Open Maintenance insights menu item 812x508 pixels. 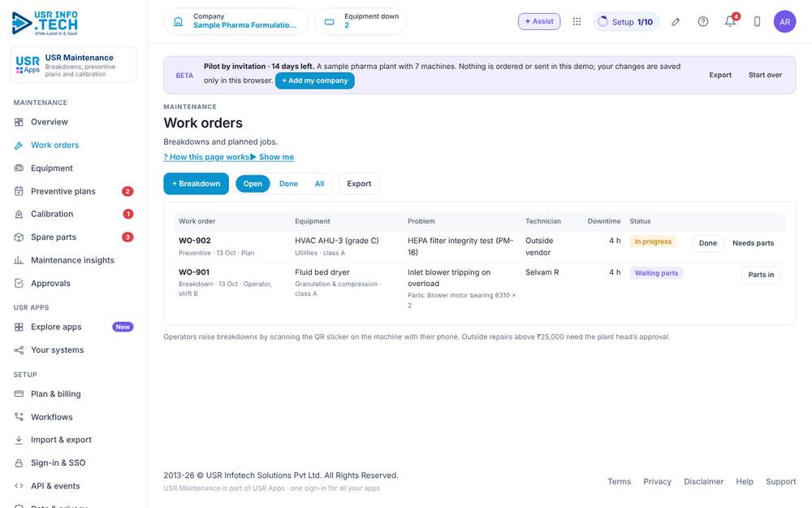coord(74,260)
